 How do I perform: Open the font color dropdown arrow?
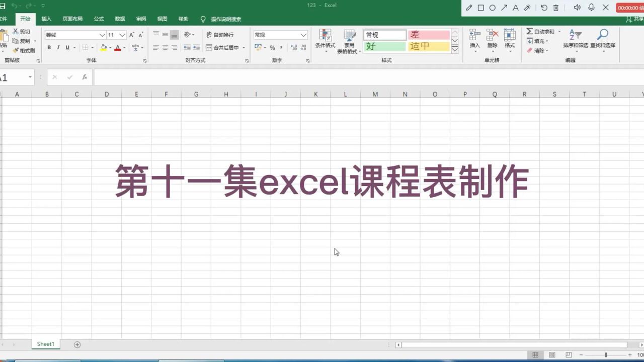pyautogui.click(x=124, y=48)
